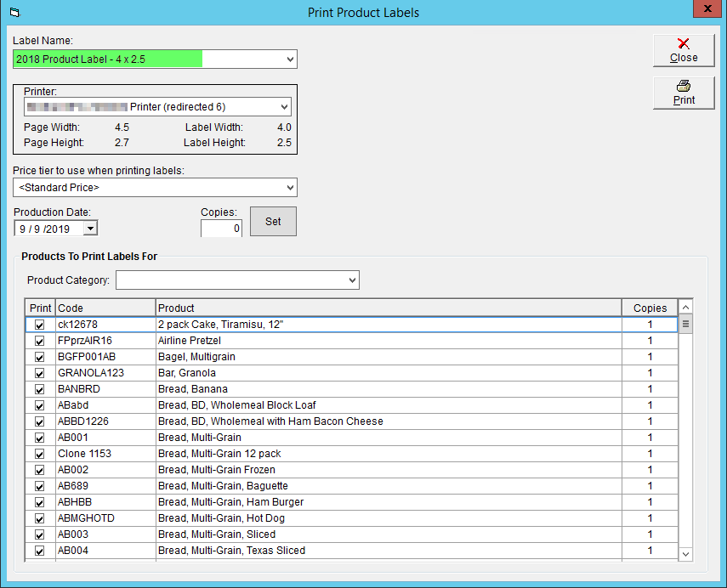Open the Production Date calendar dropdown
The height and width of the screenshot is (588, 727).
coord(90,229)
